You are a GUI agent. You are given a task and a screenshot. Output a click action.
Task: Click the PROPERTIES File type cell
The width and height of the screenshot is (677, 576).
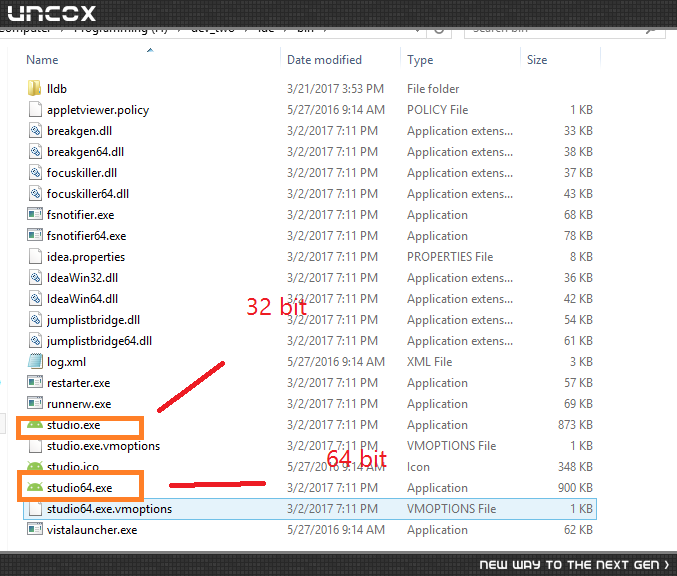(x=450, y=256)
